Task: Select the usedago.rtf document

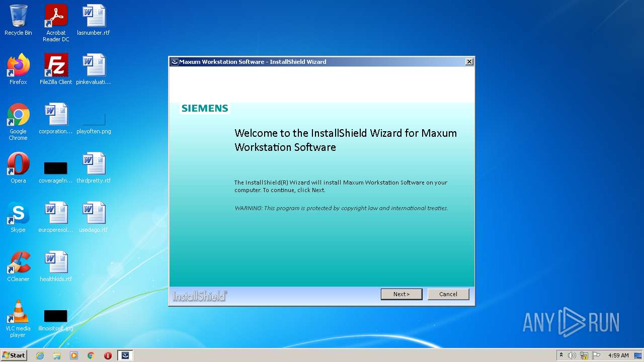Action: coord(94,218)
